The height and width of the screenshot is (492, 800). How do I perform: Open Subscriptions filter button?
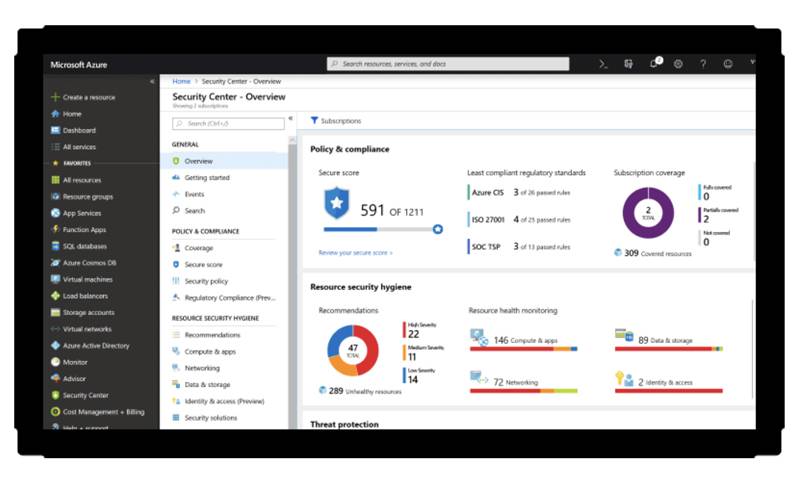click(x=336, y=121)
